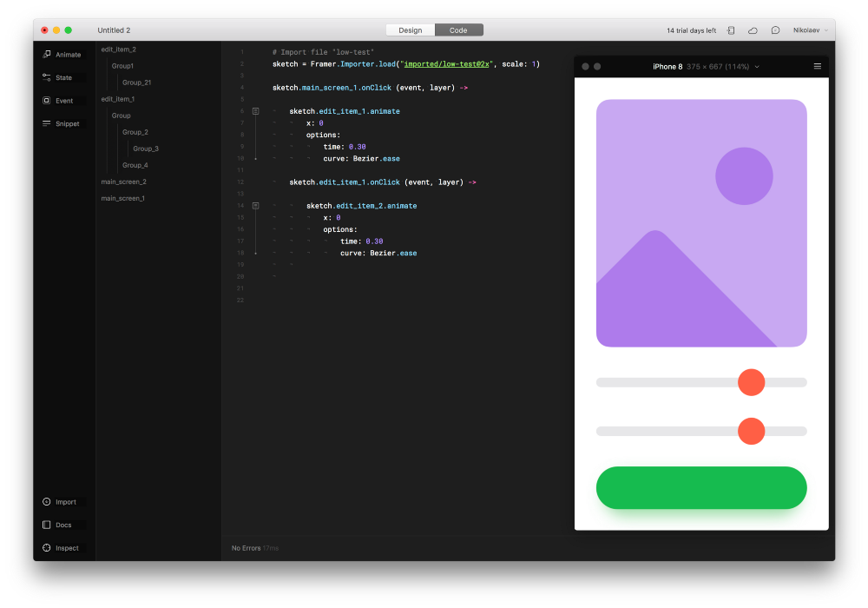Select the Group_2 layer

click(x=135, y=132)
